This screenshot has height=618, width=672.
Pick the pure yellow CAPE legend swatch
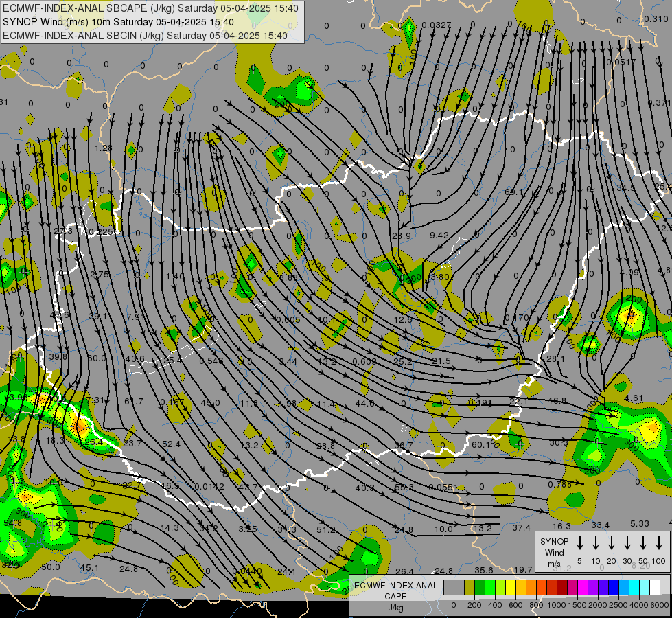511,588
